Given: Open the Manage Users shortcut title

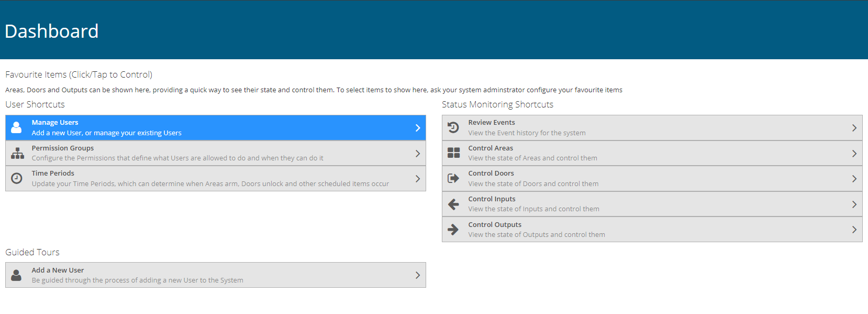Looking at the screenshot, I should click(x=55, y=123).
